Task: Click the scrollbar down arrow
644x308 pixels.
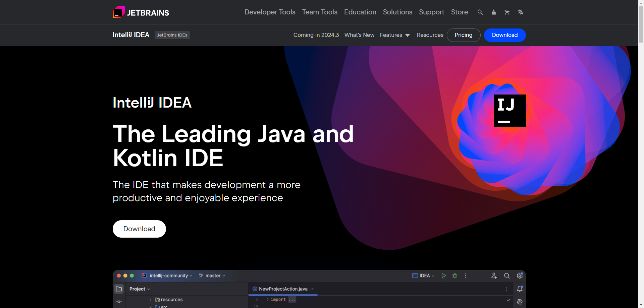Action: click(x=641, y=305)
